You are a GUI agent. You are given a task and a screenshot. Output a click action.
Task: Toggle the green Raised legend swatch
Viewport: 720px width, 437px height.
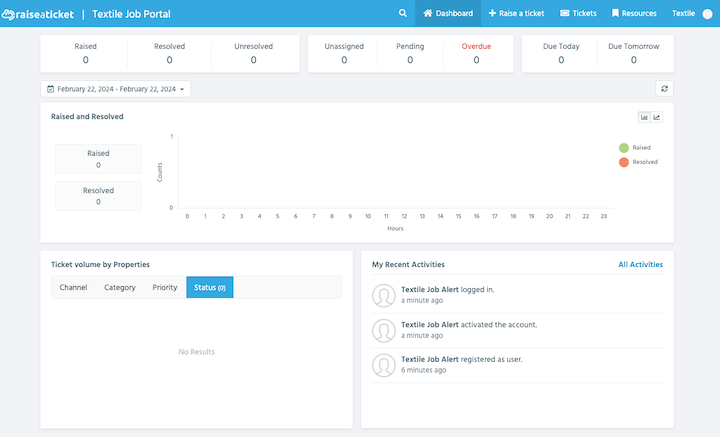(624, 148)
